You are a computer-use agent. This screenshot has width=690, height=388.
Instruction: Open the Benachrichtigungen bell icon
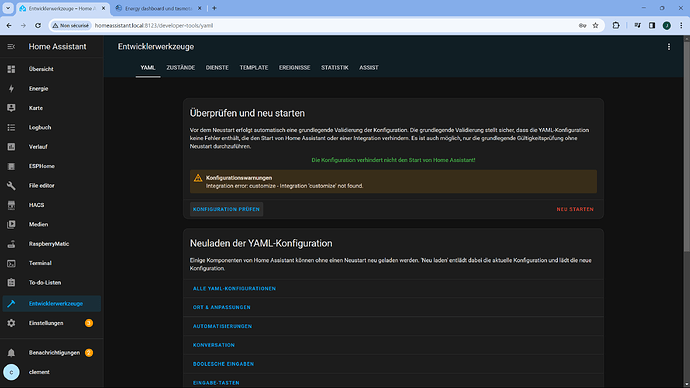pos(11,353)
